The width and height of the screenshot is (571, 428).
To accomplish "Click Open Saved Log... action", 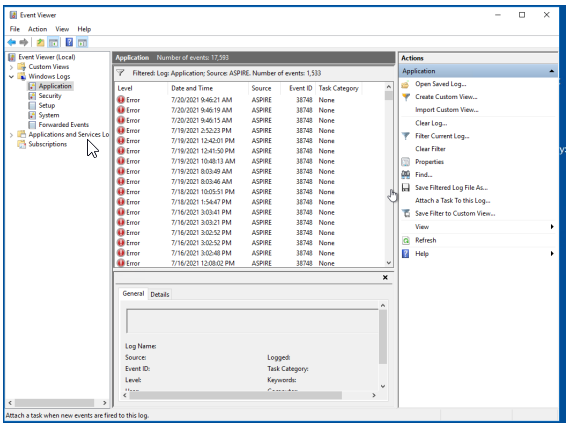I will (441, 84).
